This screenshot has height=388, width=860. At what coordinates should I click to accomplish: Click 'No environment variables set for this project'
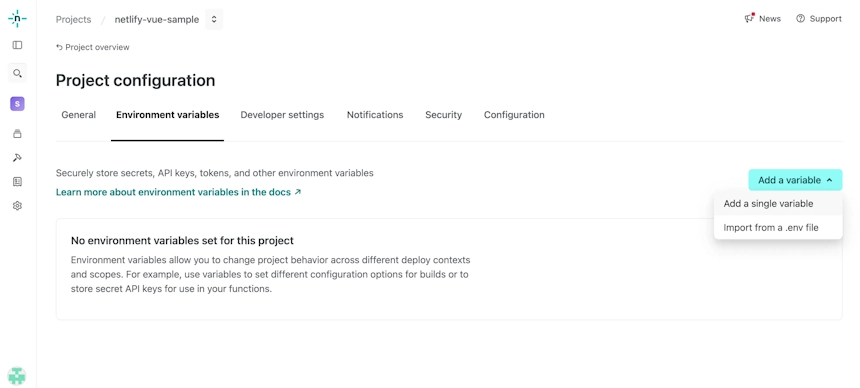click(x=182, y=240)
